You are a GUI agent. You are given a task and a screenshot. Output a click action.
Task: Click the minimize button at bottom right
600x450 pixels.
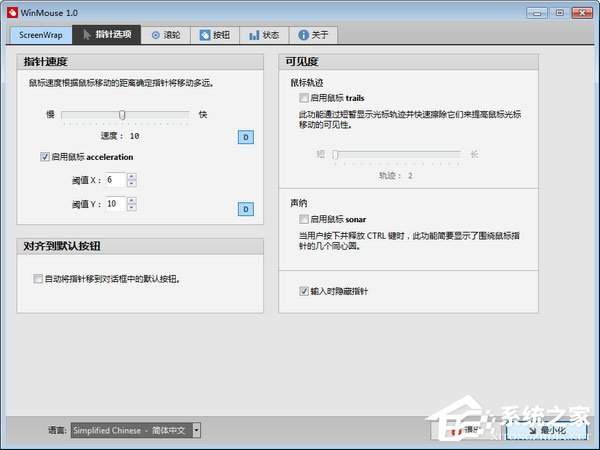click(x=545, y=430)
